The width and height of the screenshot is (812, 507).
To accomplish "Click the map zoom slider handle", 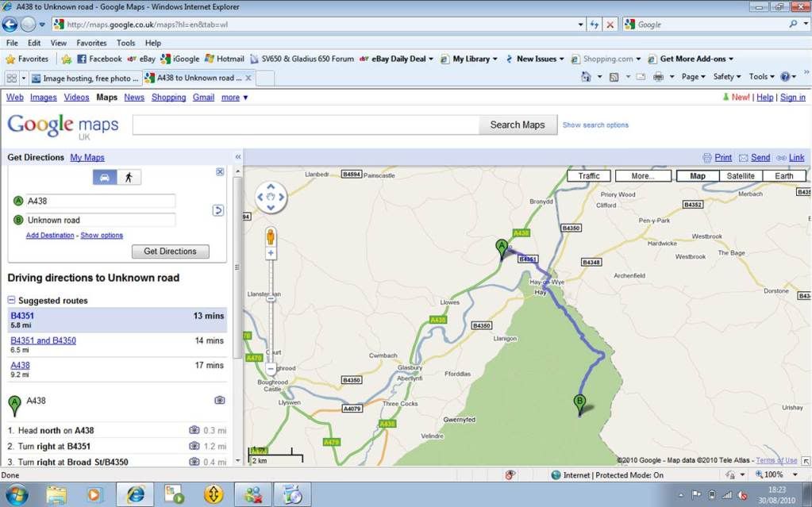I will [x=271, y=298].
